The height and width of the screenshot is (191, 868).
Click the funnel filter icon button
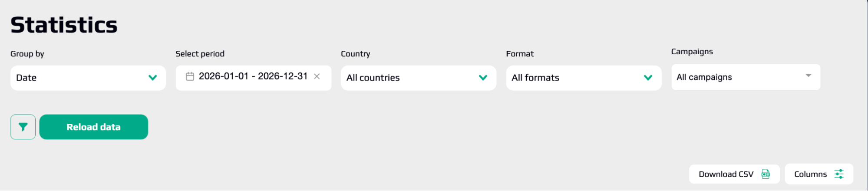[x=23, y=127]
